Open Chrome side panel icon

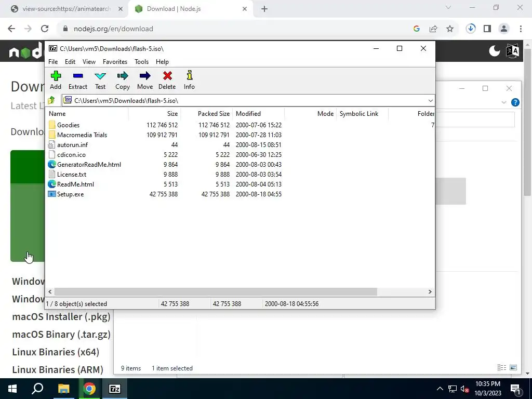[x=487, y=29]
